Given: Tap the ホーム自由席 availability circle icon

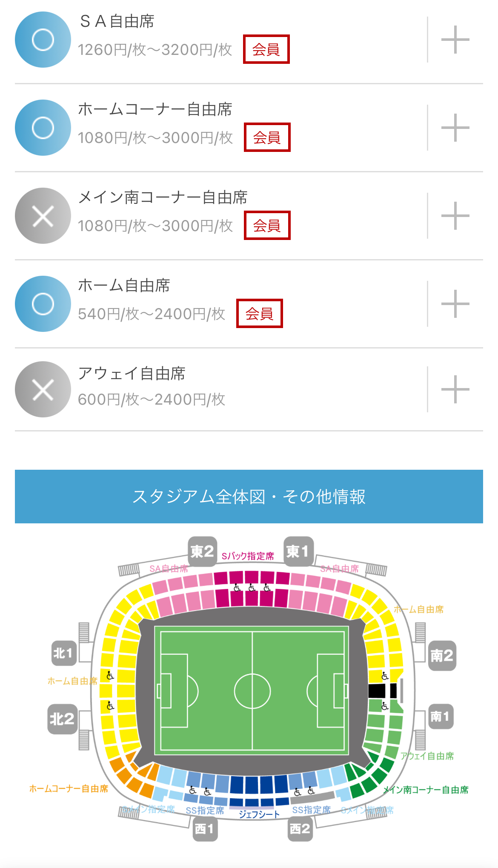Looking at the screenshot, I should [x=43, y=304].
